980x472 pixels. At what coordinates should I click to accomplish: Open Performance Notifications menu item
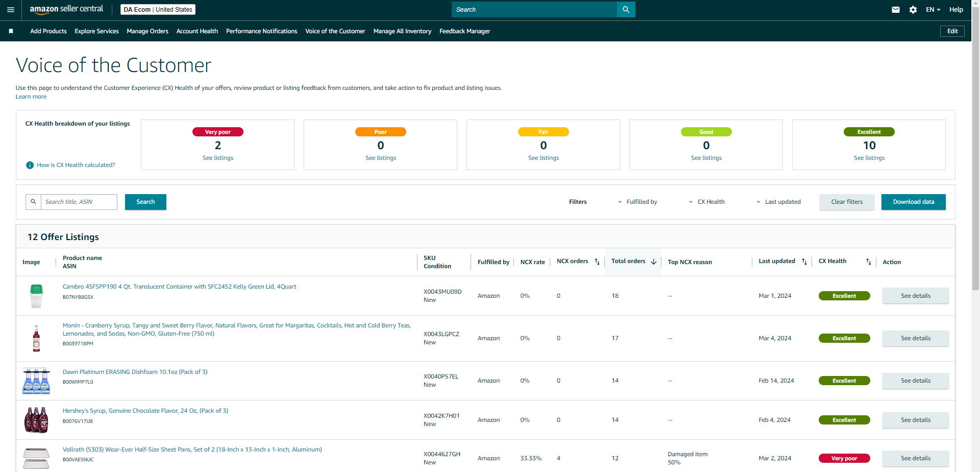pyautogui.click(x=261, y=31)
